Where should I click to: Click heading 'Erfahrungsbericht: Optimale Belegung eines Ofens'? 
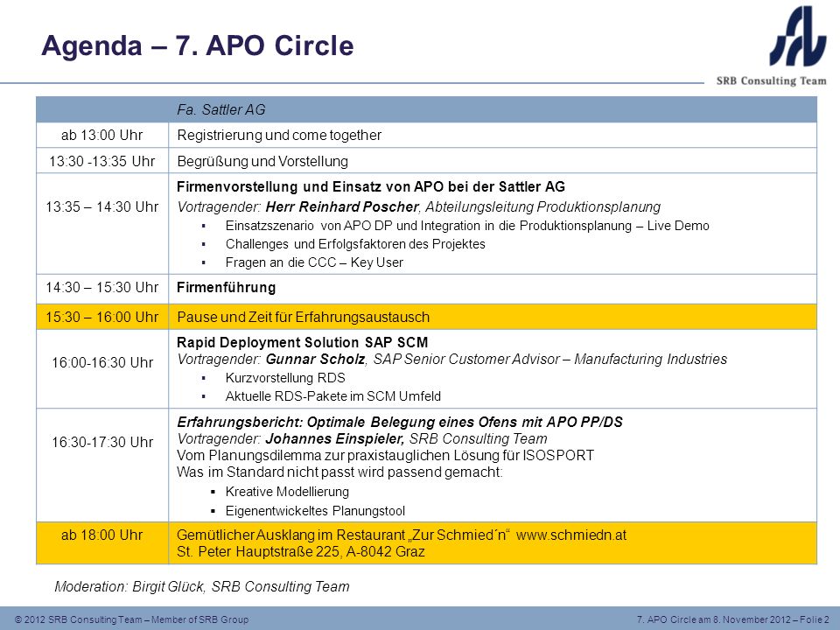coord(400,422)
